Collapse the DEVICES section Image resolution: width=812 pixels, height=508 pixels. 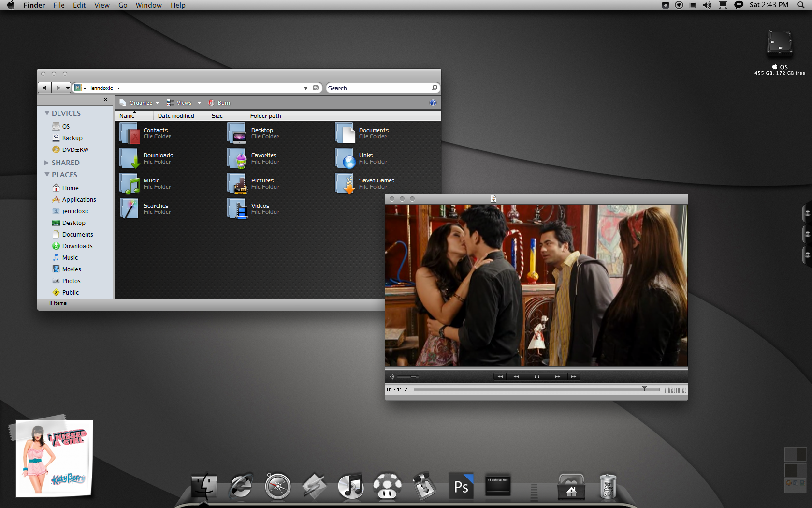[47, 113]
